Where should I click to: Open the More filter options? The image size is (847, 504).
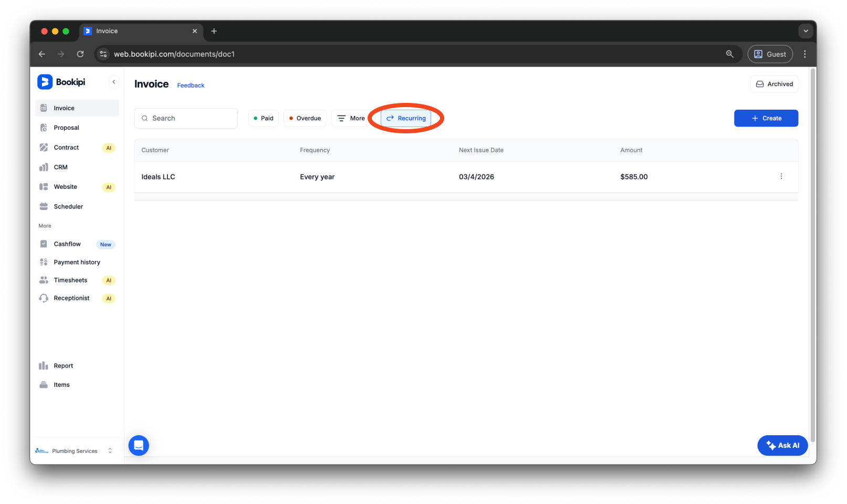(350, 118)
